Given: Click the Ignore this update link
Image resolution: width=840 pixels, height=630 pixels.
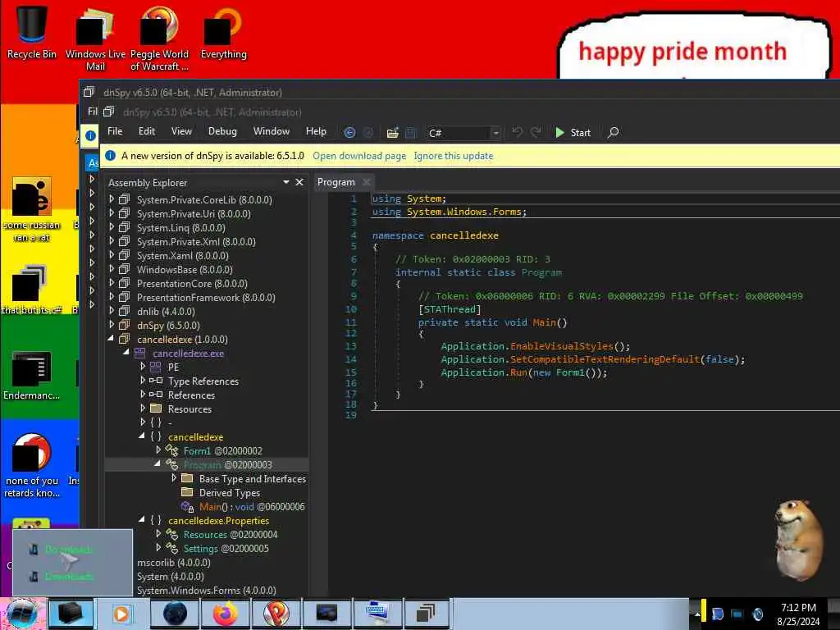Looking at the screenshot, I should pos(453,156).
